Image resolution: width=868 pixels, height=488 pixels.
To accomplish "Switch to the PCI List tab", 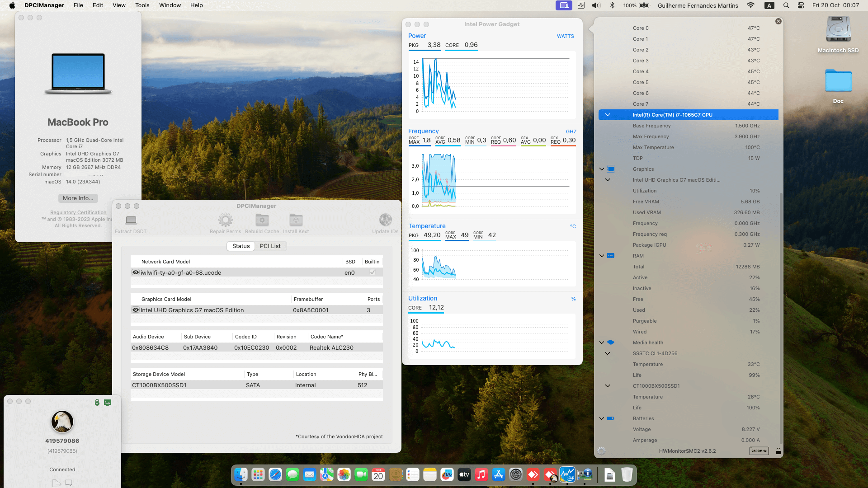I will (270, 246).
